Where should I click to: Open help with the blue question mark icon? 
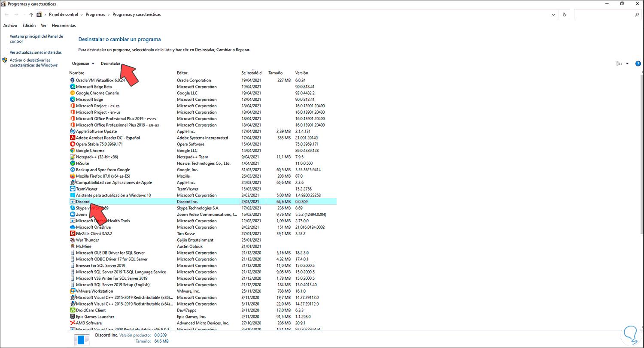[638, 64]
